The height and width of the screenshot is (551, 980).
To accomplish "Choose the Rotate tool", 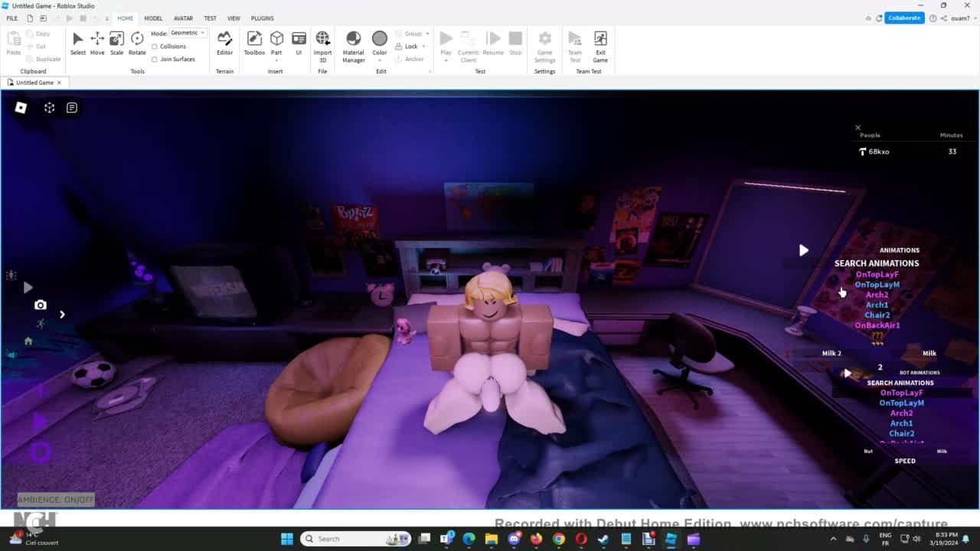I will pyautogui.click(x=137, y=43).
